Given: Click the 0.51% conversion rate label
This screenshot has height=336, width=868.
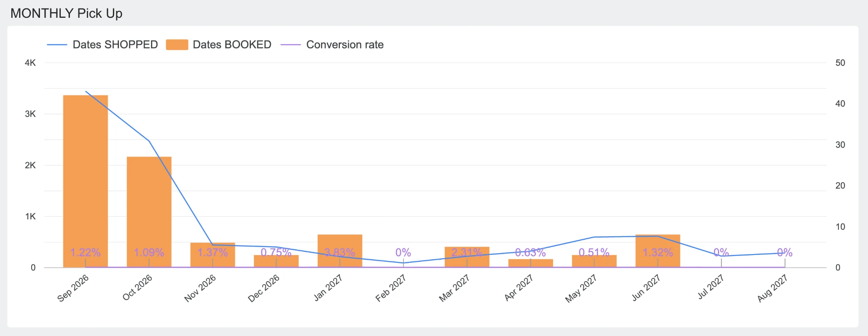Looking at the screenshot, I should coord(594,252).
